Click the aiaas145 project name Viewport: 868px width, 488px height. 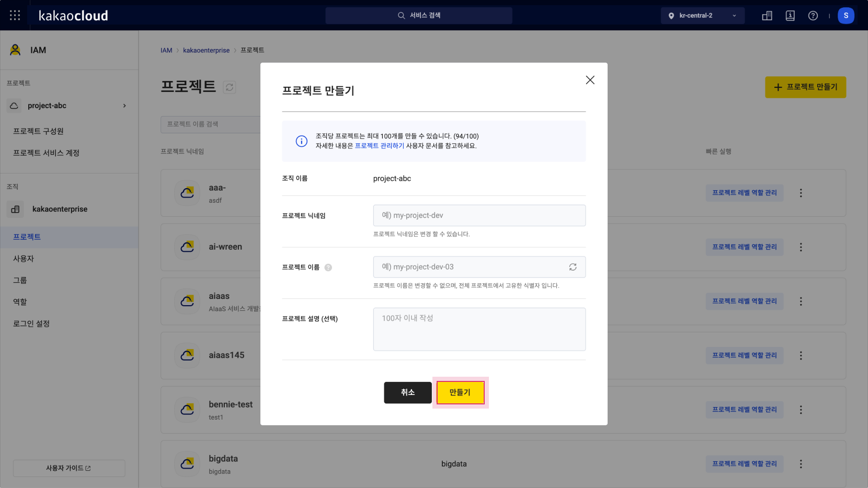(x=226, y=355)
